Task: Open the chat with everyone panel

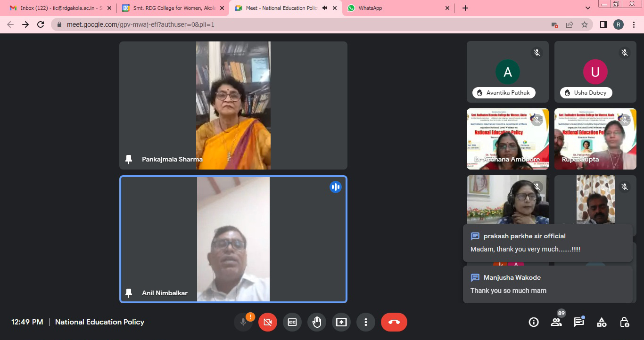Action: point(578,322)
